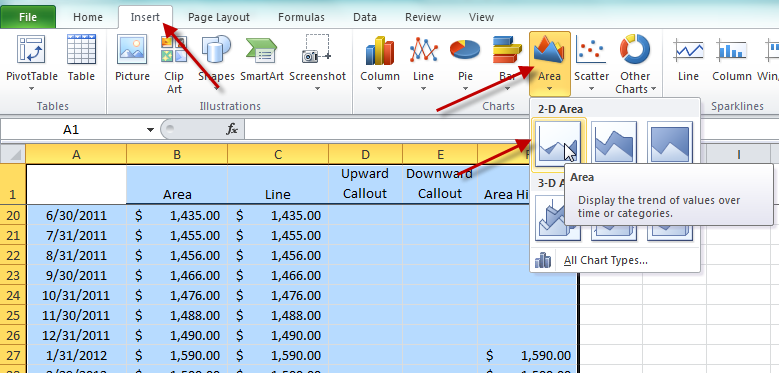779x373 pixels.
Task: Choose the Stacked Area chart type
Action: 614,143
